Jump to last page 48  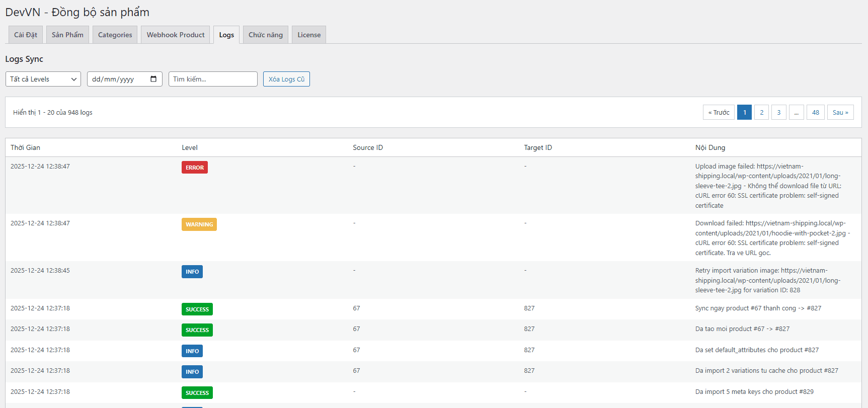(816, 112)
